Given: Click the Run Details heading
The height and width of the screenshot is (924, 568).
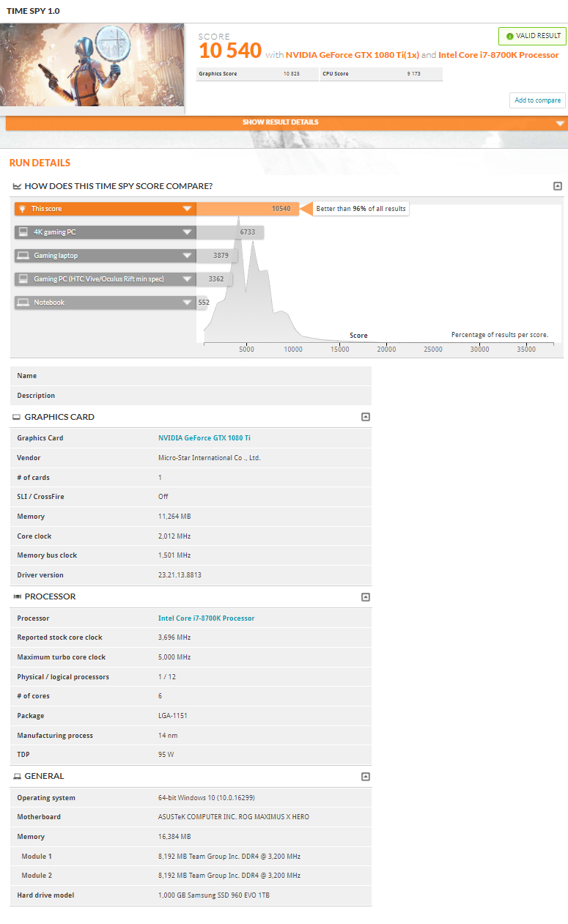Looking at the screenshot, I should 40,163.
